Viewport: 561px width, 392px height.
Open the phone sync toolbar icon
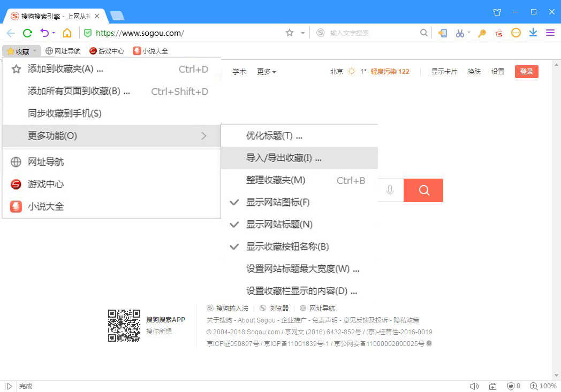pos(443,33)
